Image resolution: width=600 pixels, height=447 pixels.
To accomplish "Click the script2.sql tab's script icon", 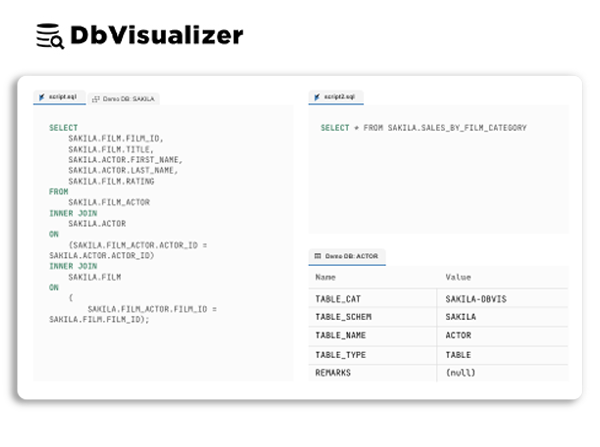I will pyautogui.click(x=317, y=97).
